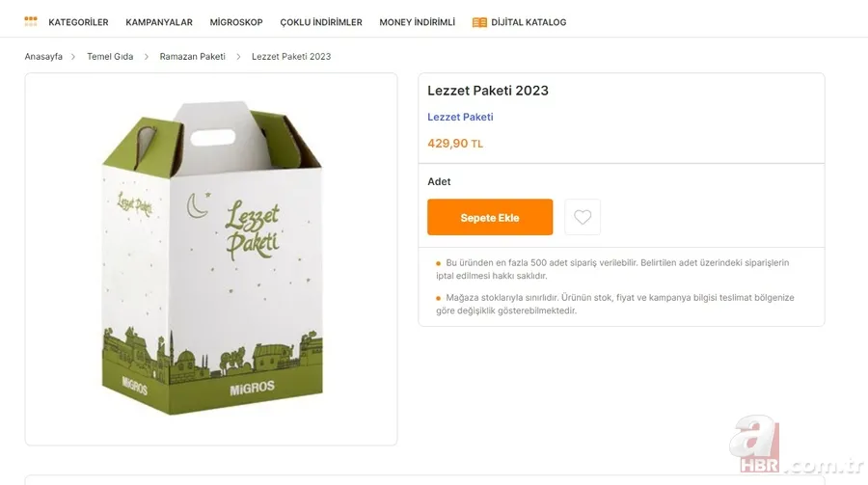The height and width of the screenshot is (485, 868).
Task: Open the Kategoriler grid icon
Action: (31, 21)
